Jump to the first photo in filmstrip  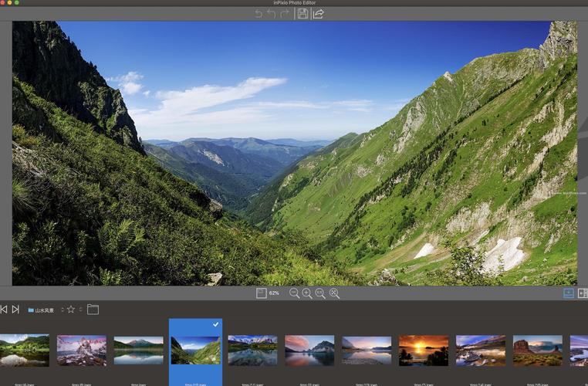click(x=4, y=310)
